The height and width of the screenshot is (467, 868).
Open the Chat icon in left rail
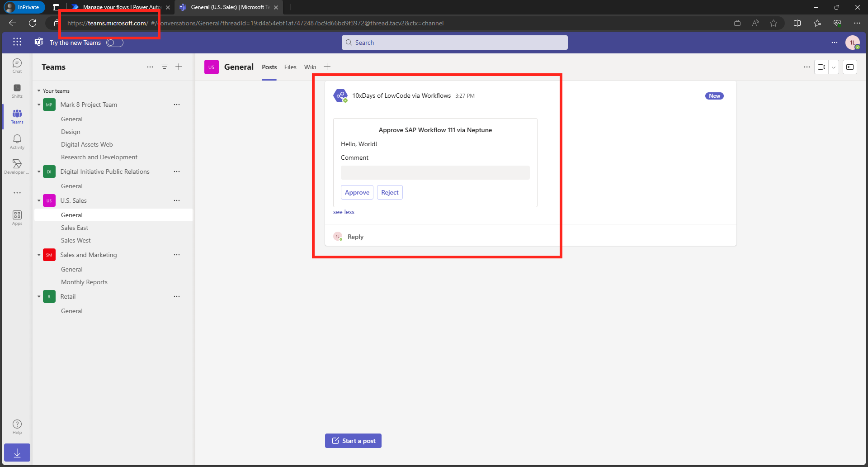pos(17,66)
